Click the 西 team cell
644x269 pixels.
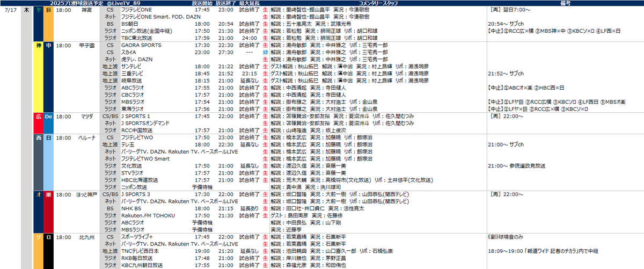(38, 162)
